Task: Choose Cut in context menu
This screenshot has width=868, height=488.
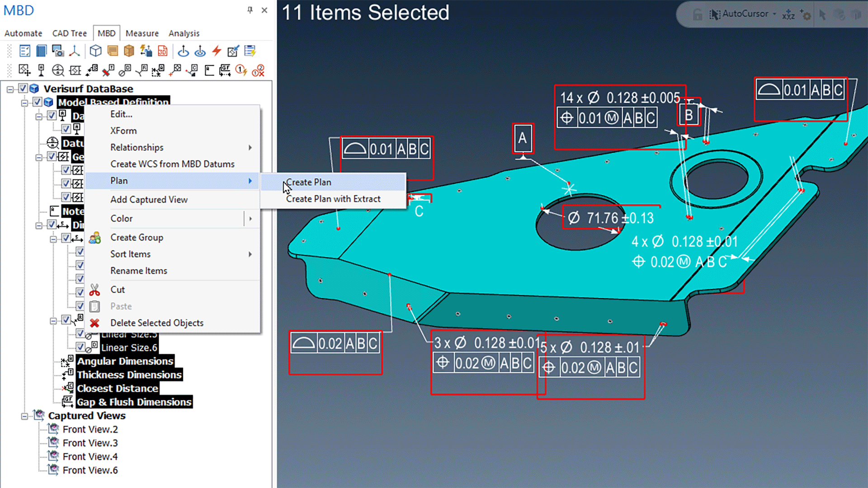Action: [172, 290]
